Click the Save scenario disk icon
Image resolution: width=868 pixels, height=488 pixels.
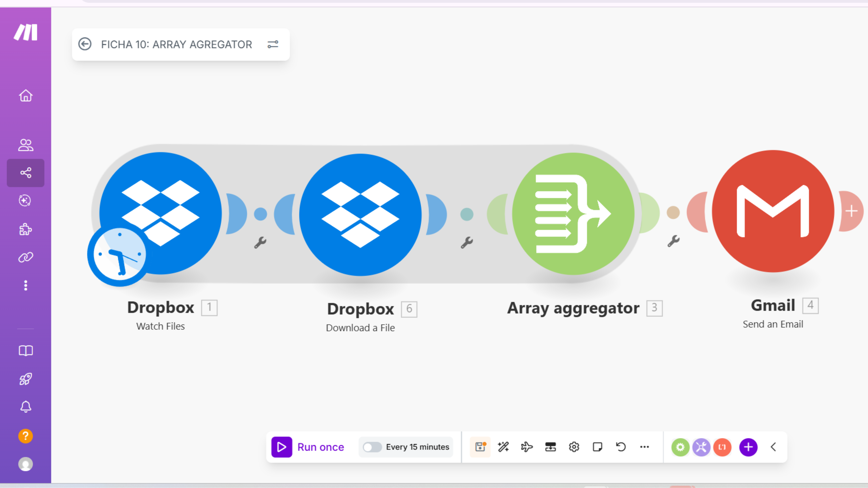480,447
